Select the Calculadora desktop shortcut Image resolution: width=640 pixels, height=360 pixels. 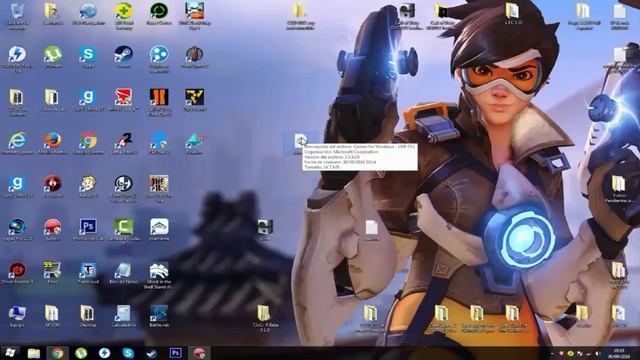click(123, 316)
